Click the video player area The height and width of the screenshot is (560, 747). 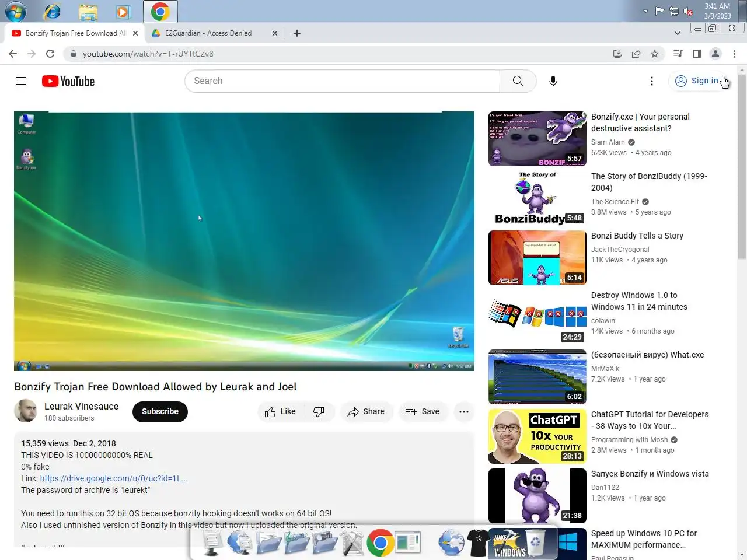(x=244, y=241)
